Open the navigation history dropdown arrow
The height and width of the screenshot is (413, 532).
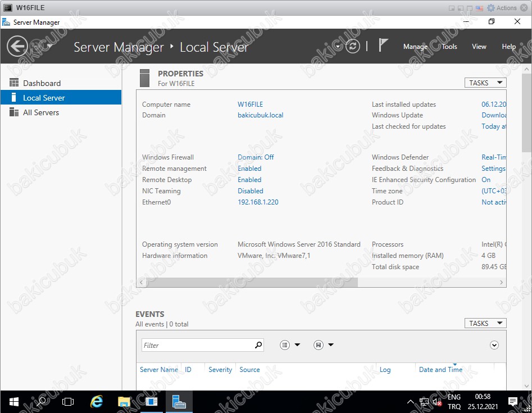49,46
